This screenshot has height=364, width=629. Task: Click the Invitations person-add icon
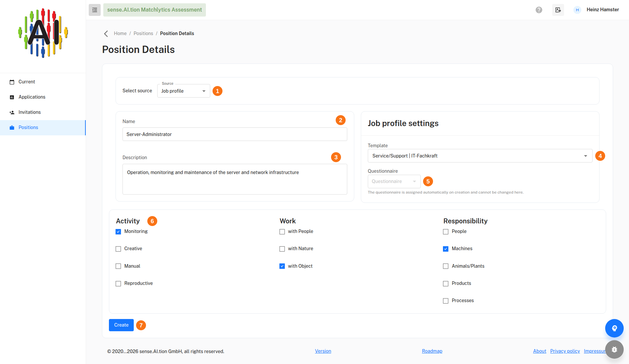(x=12, y=113)
